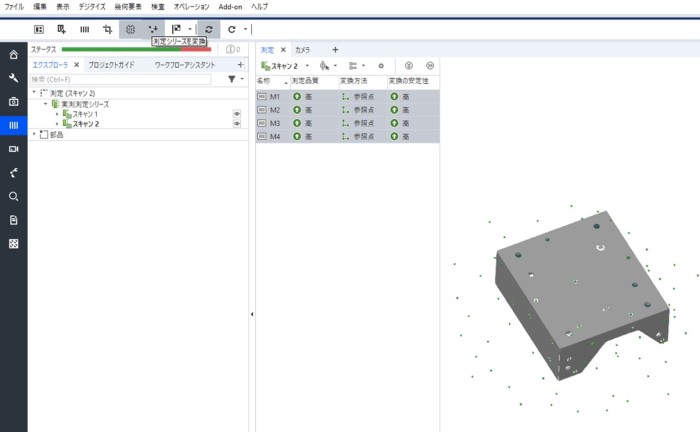The width and height of the screenshot is (700, 432).
Task: Open the camera capture workspace in sidebar
Action: point(14,102)
